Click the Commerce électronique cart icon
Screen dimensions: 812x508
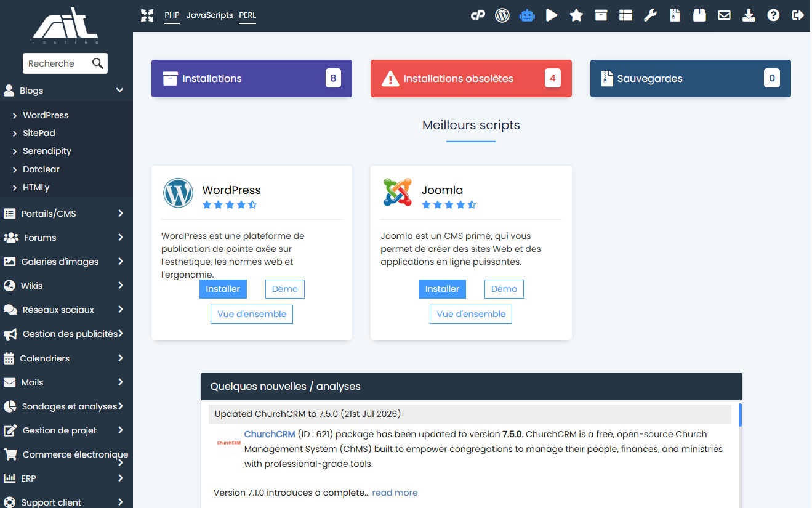click(x=10, y=454)
